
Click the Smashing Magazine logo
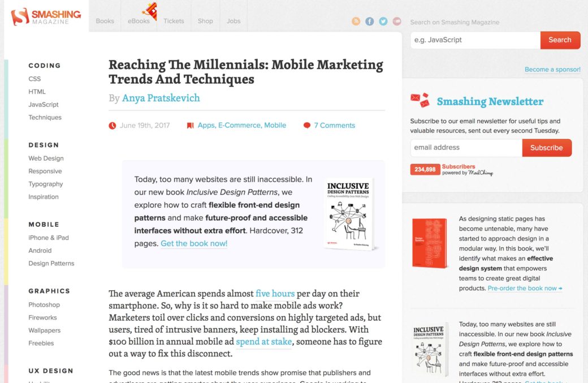point(46,16)
